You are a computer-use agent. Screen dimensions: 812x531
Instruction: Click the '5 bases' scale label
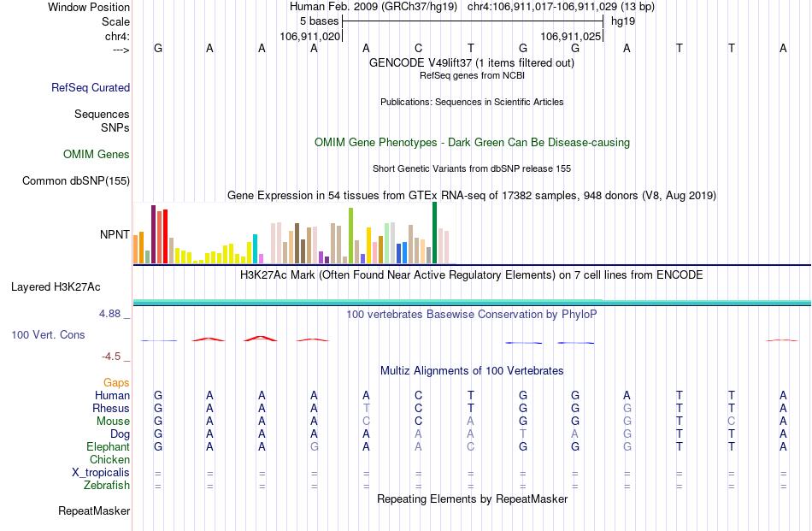319,21
